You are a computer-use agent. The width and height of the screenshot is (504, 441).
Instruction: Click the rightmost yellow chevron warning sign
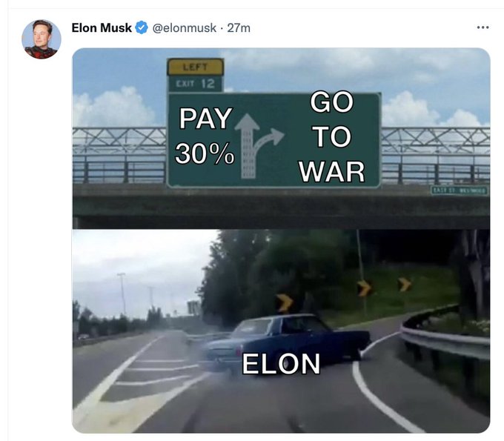pos(404,284)
